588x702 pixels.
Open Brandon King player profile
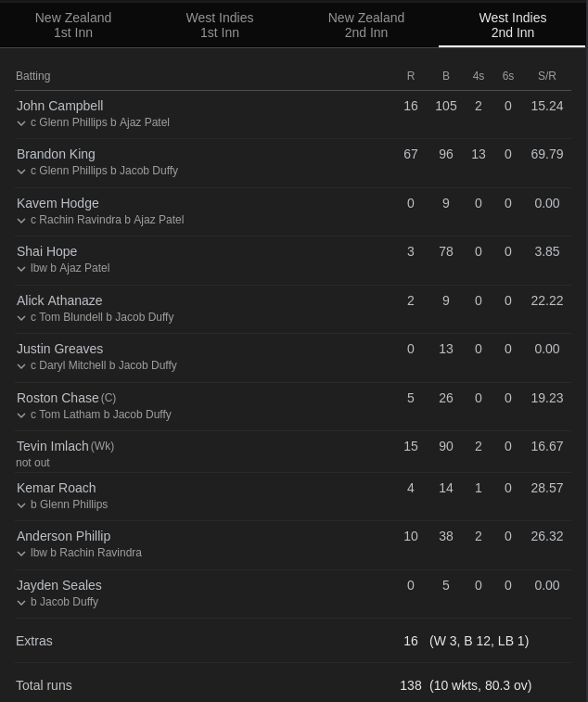coord(56,154)
